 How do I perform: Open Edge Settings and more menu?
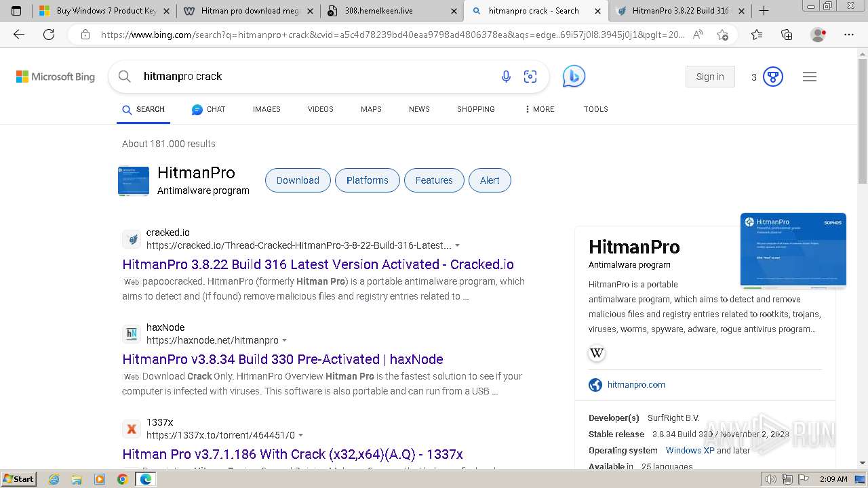click(849, 35)
